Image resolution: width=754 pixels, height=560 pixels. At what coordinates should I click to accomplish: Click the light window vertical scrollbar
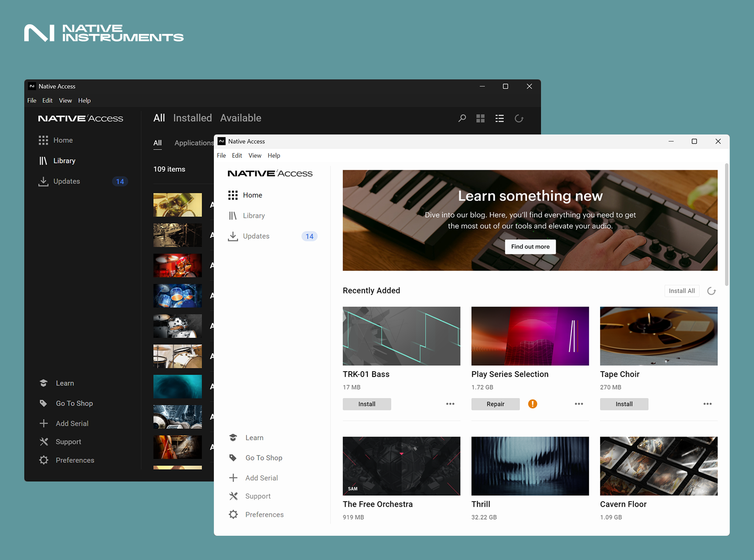click(727, 225)
